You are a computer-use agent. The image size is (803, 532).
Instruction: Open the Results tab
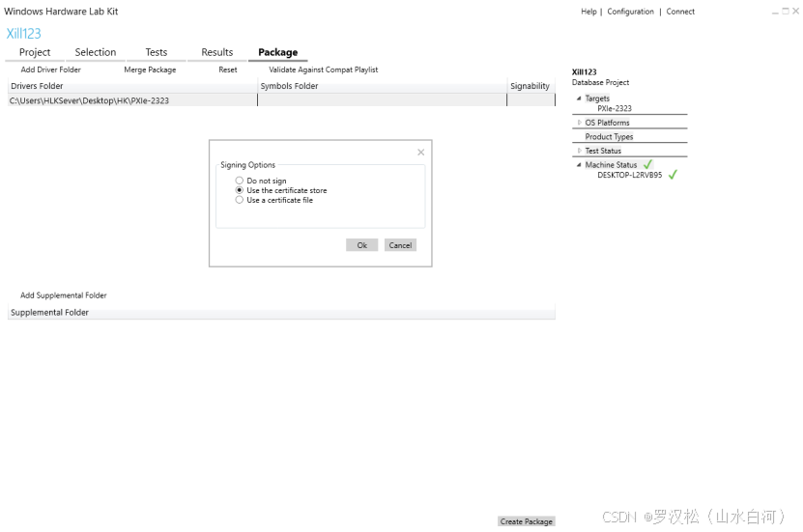217,52
